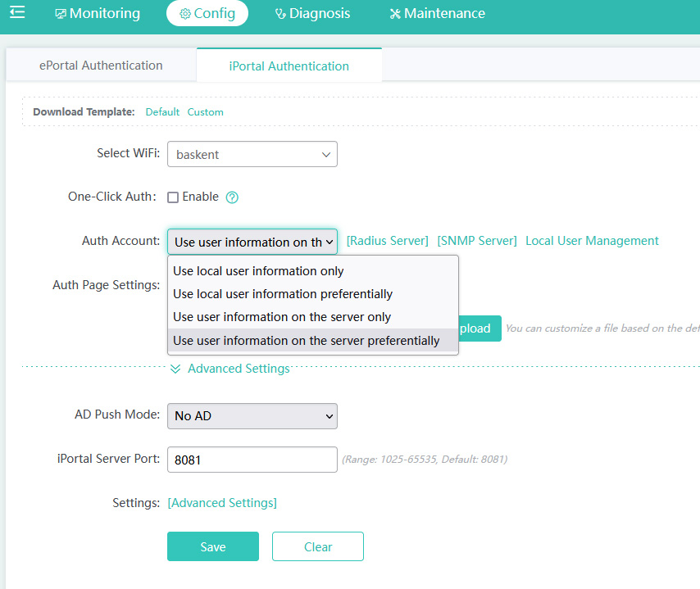Go to the Diagnosis menu
The height and width of the screenshot is (589, 700).
[x=311, y=14]
